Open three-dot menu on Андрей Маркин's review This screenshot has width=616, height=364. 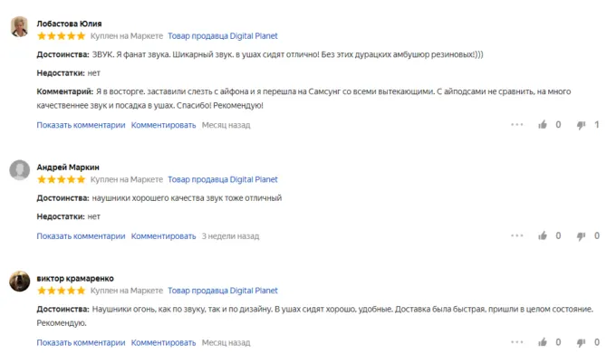tap(517, 236)
